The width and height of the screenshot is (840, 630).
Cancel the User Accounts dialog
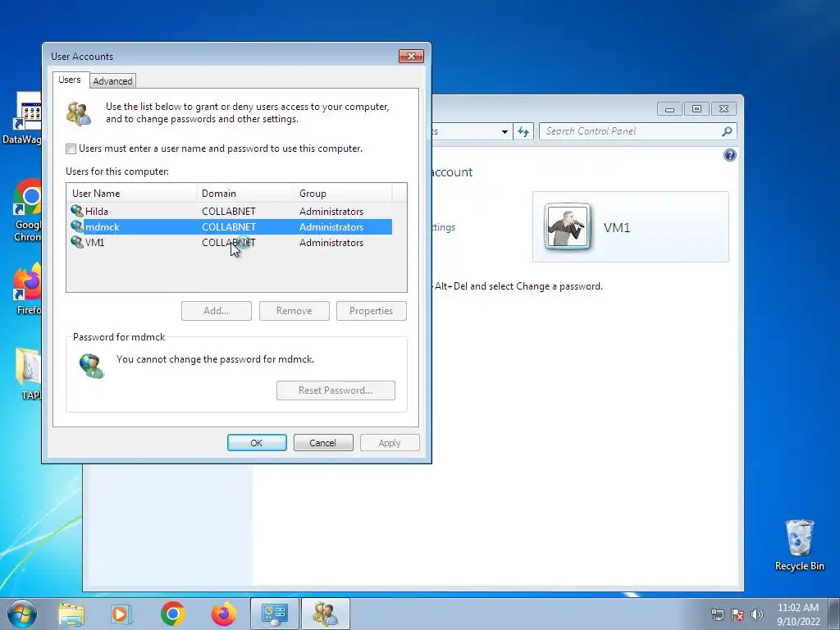[x=323, y=442]
